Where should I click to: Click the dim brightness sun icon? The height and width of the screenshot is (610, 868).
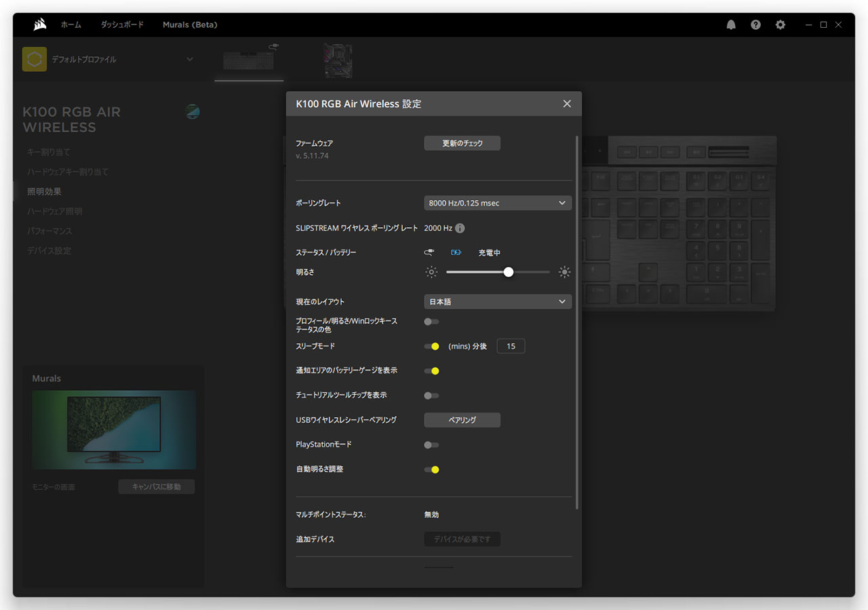[x=431, y=272]
